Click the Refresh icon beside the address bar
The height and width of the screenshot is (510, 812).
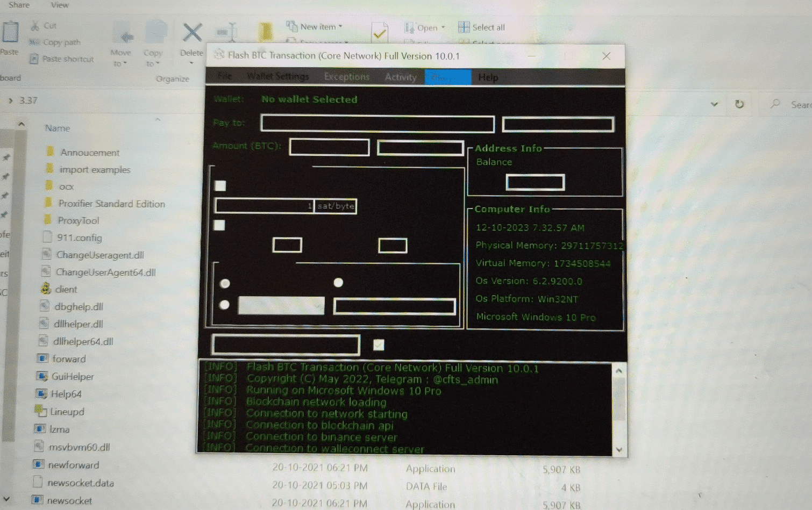tap(740, 104)
